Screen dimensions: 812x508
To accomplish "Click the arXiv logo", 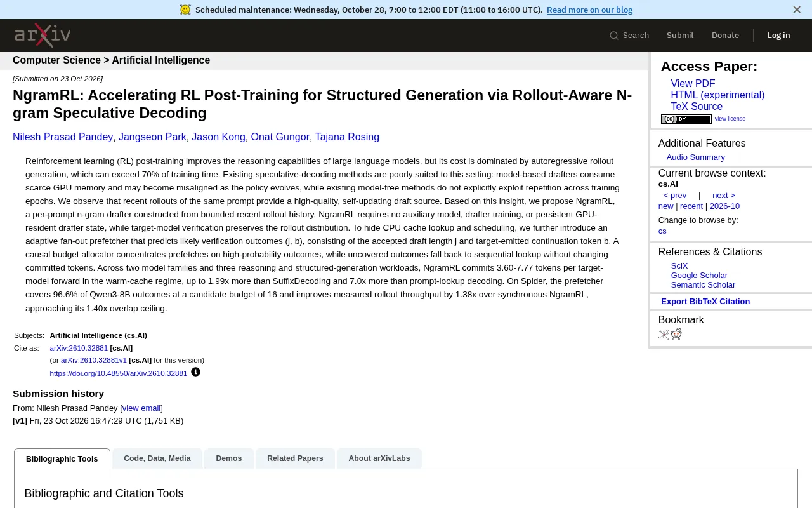I will pyautogui.click(x=43, y=35).
